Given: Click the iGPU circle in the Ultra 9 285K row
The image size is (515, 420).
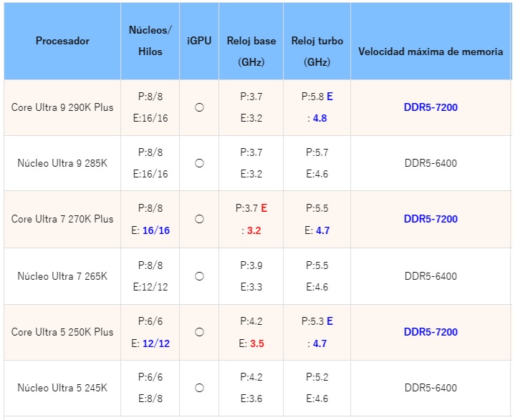Looking at the screenshot, I should tap(199, 163).
